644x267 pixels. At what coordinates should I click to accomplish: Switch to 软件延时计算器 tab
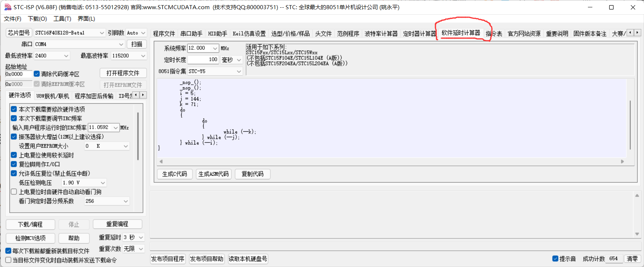point(461,33)
